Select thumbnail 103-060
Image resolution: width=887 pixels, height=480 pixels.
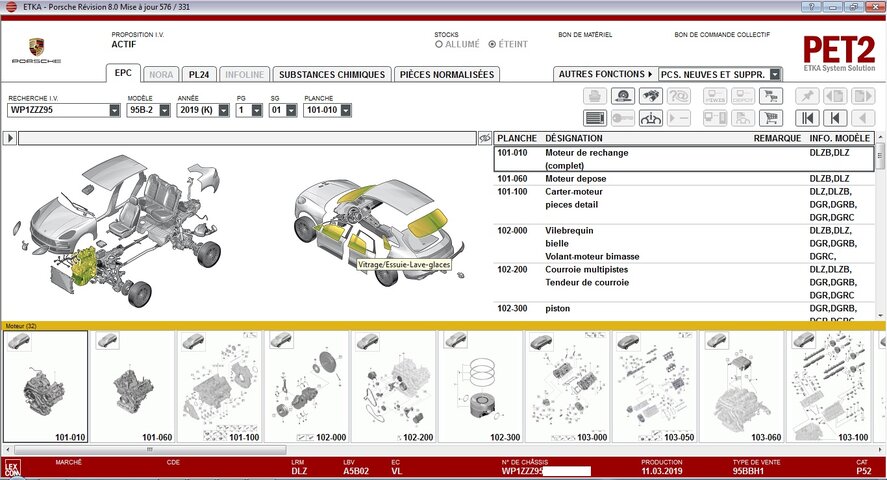[x=743, y=387]
